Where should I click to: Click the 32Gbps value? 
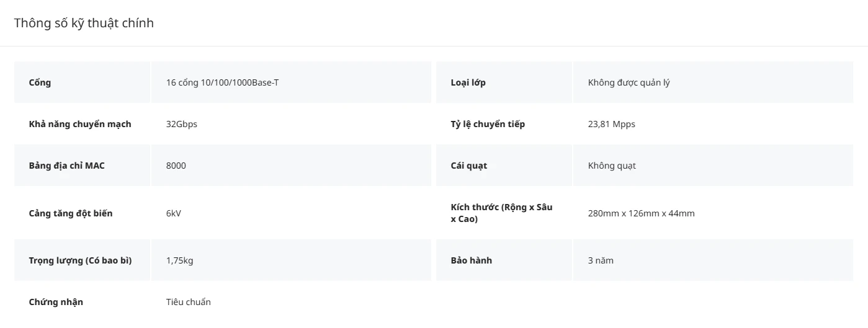(182, 124)
